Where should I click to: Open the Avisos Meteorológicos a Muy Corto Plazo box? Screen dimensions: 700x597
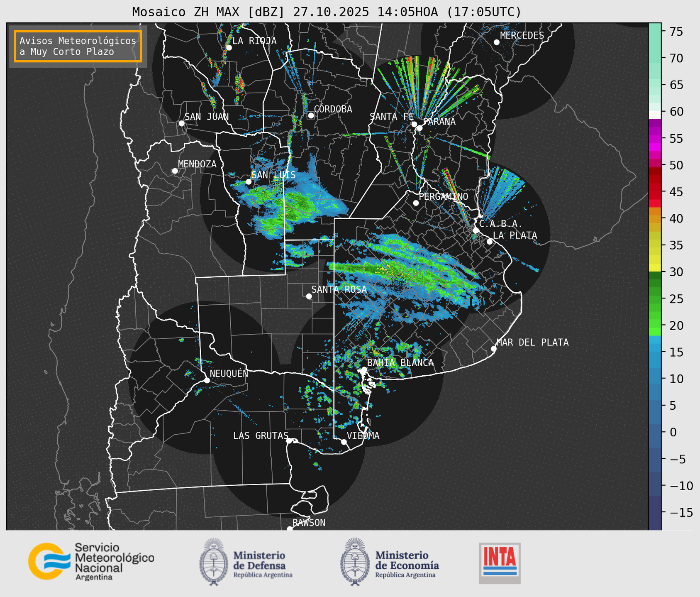point(78,46)
